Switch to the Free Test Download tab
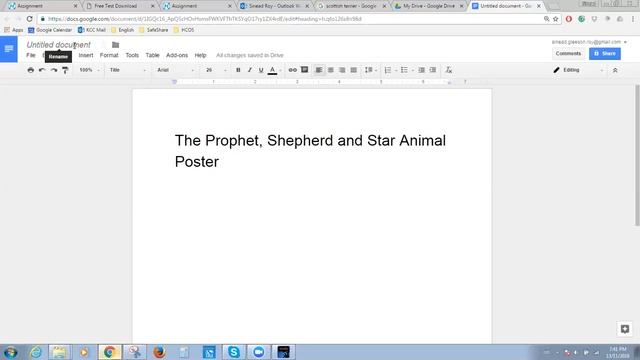Viewport: 640px width, 360px height. [x=120, y=6]
